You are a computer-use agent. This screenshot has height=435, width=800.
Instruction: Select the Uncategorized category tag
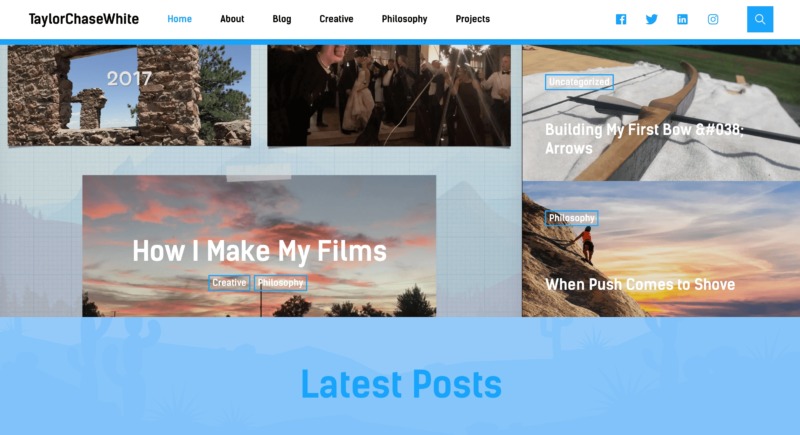[x=579, y=82]
